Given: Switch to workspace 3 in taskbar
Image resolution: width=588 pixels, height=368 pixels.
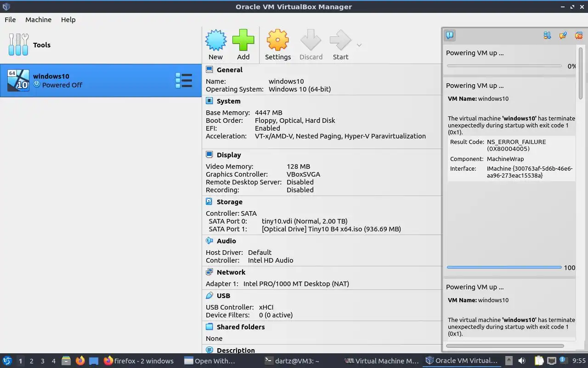Looking at the screenshot, I should tap(42, 361).
